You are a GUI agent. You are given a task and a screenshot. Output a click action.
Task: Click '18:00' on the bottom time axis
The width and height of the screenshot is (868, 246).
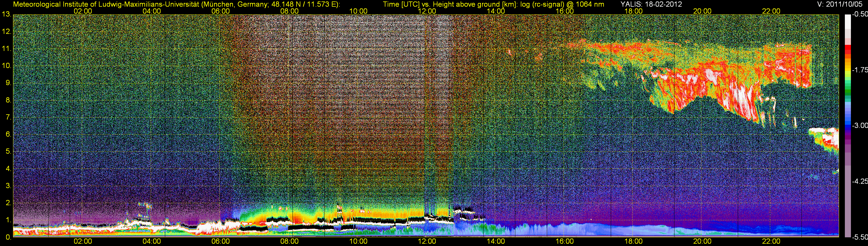click(633, 241)
